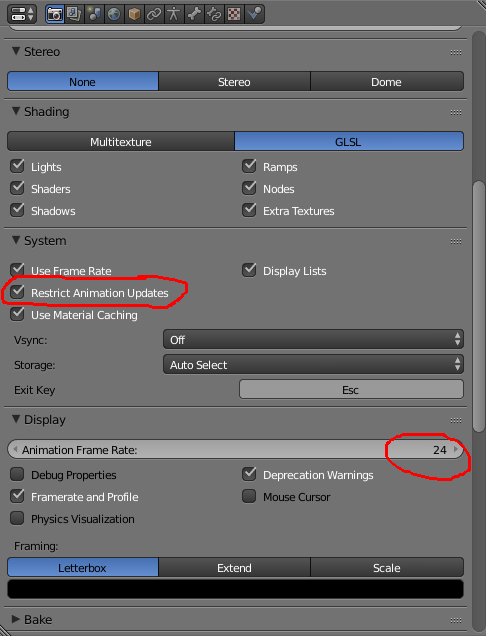Toggle the Extra Textures checkbox

point(249,210)
